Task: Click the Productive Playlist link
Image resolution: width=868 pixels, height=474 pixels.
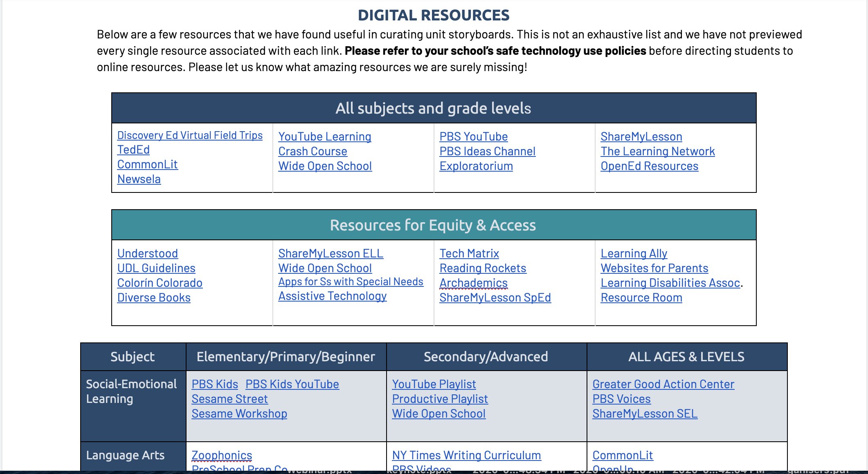Action: point(440,399)
